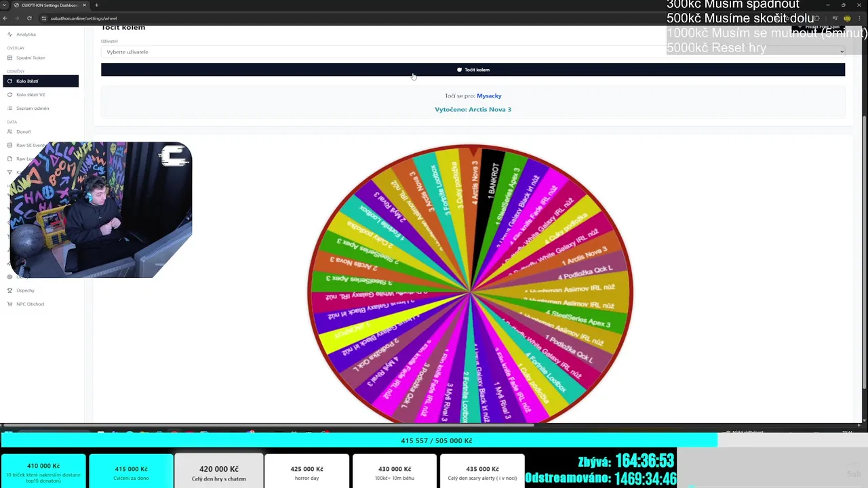Click the NPC Obchod cart icon

point(9,304)
